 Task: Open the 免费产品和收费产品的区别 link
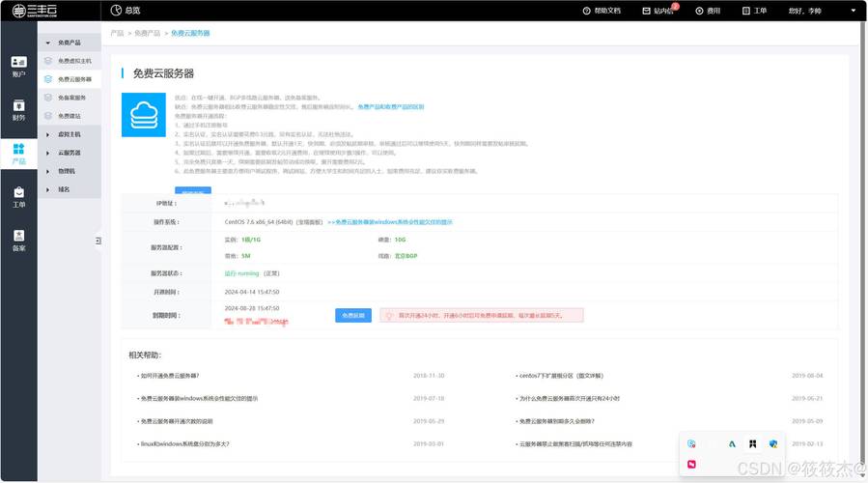pos(391,107)
